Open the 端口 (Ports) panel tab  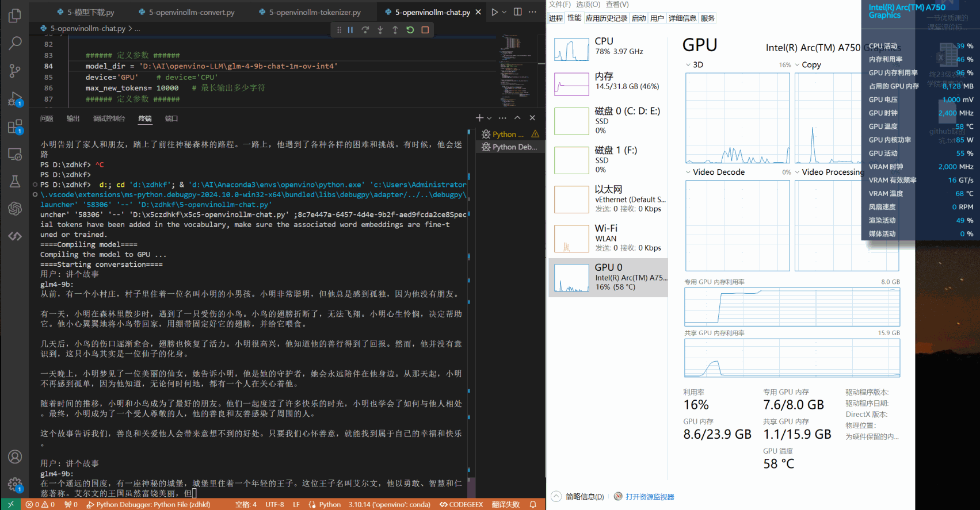(x=171, y=118)
